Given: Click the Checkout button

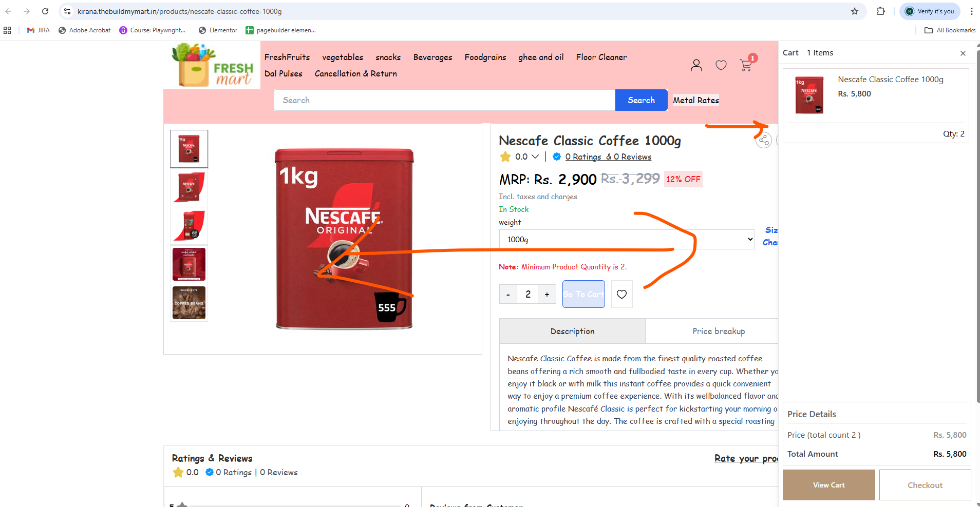Looking at the screenshot, I should 925,485.
